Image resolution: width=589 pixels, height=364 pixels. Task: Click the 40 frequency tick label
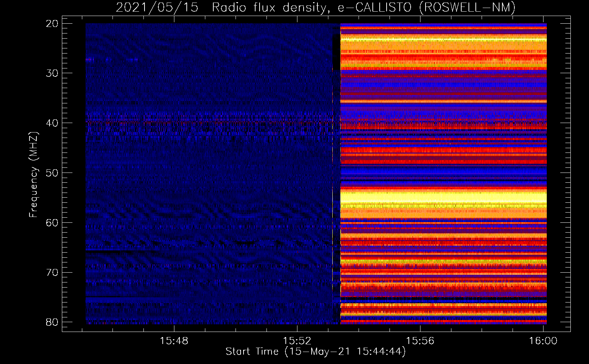click(52, 123)
